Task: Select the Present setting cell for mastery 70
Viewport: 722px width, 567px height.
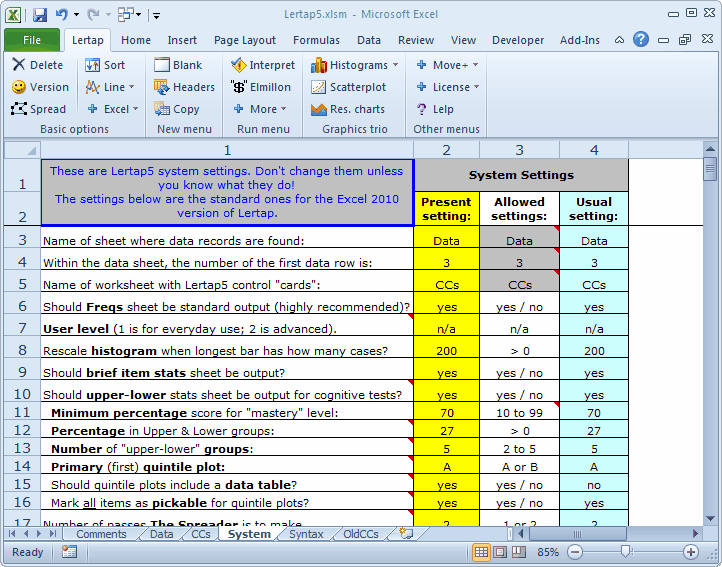Action: tap(447, 411)
